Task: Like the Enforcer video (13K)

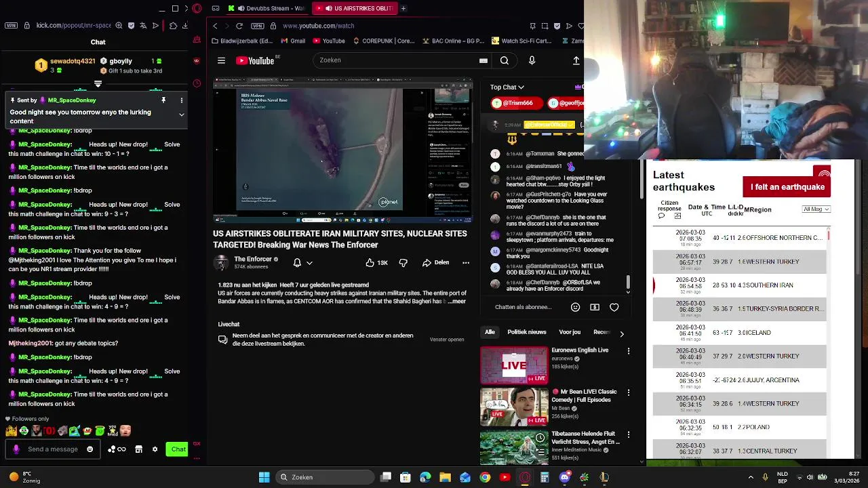Action: point(376,262)
